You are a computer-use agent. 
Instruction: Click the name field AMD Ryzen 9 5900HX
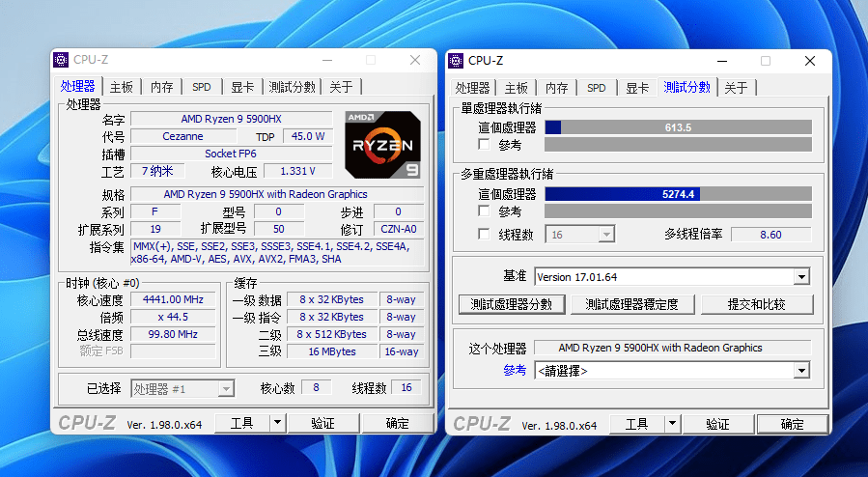[232, 119]
